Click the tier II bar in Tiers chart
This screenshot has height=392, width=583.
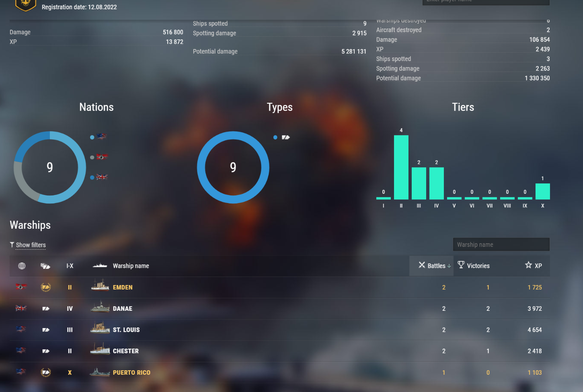tap(401, 167)
